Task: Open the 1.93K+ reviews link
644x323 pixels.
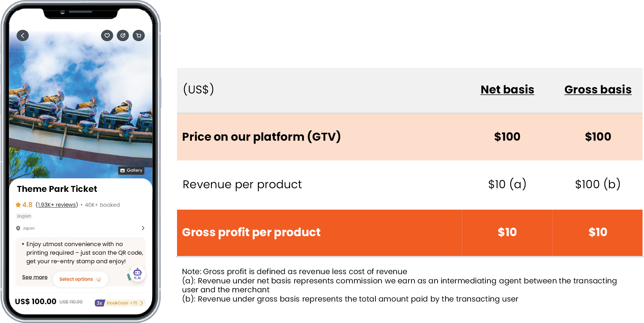Action: [57, 205]
